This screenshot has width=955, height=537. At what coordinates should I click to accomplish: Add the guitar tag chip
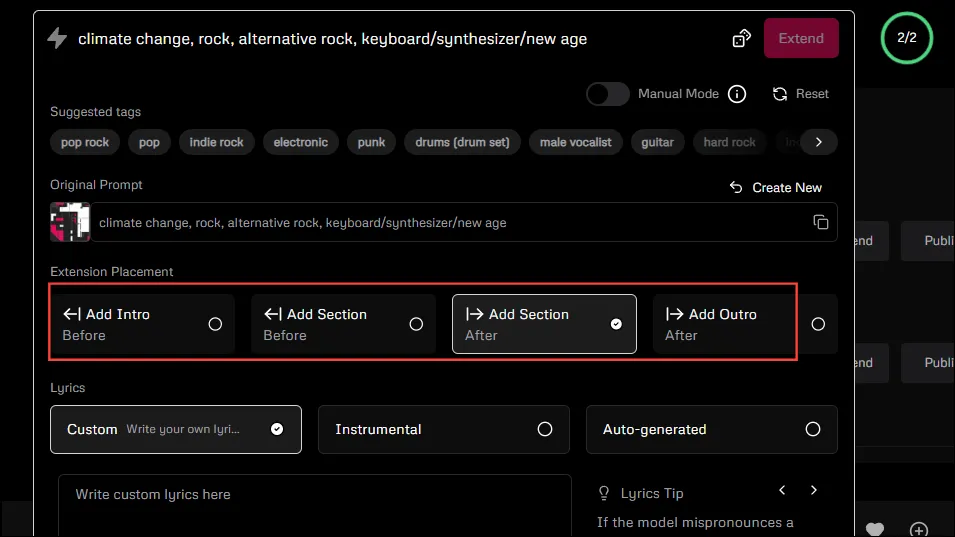pyautogui.click(x=657, y=142)
